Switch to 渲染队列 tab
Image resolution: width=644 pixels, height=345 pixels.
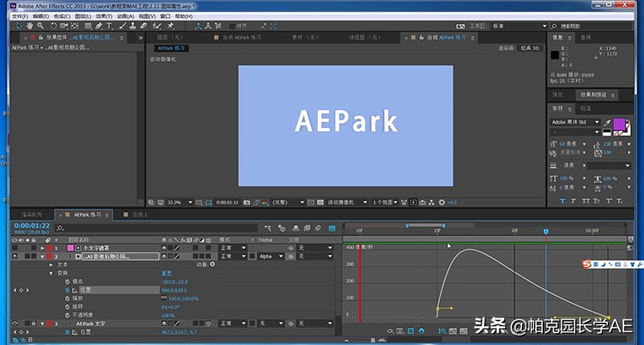[32, 215]
